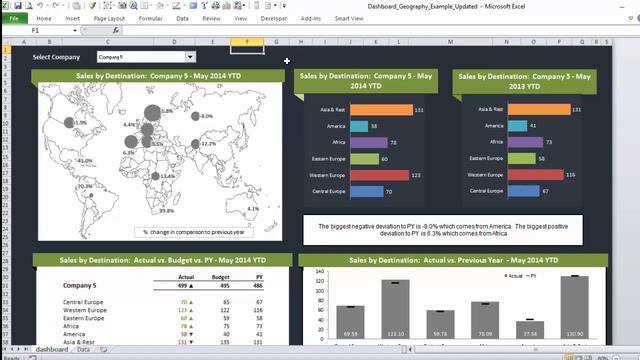
Task: Open the Select Company combo box arrow
Action: click(x=190, y=57)
